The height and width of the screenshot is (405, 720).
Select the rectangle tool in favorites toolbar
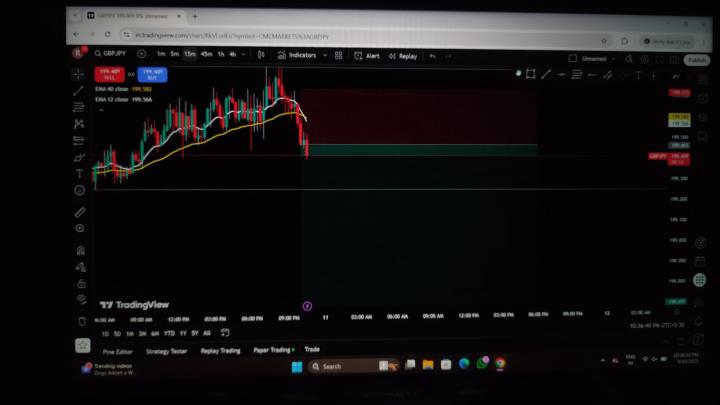click(x=530, y=74)
